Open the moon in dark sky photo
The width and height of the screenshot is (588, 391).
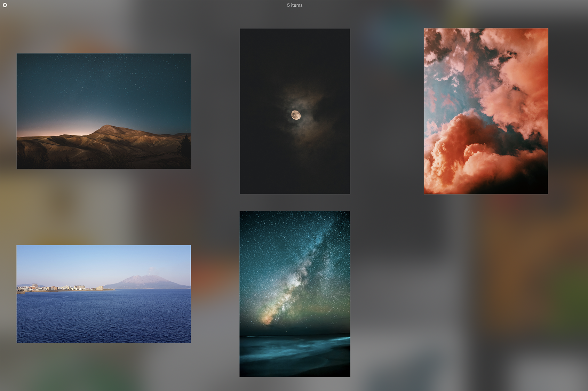point(295,111)
